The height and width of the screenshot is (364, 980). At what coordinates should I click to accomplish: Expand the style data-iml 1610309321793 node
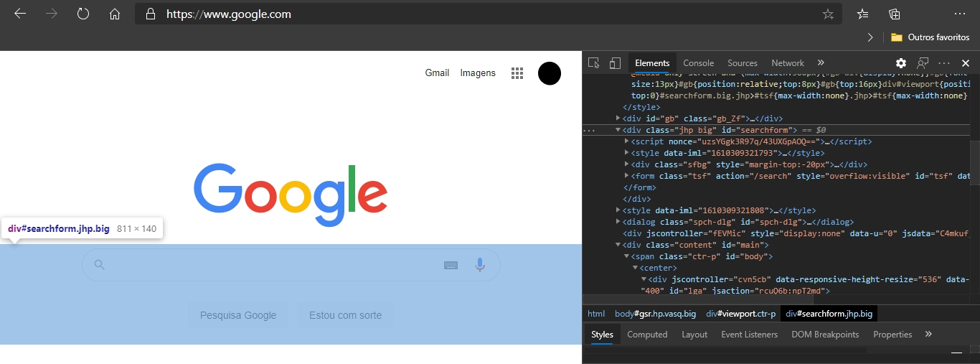click(627, 153)
